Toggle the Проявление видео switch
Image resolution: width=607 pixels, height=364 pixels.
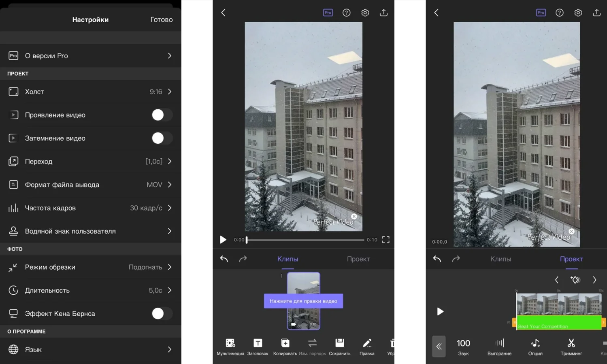click(x=161, y=115)
